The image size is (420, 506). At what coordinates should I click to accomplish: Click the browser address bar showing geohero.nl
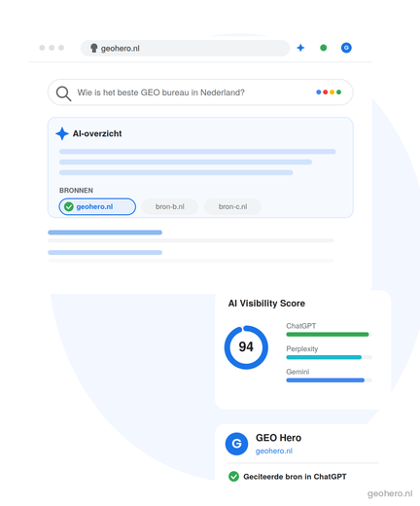tap(185, 48)
